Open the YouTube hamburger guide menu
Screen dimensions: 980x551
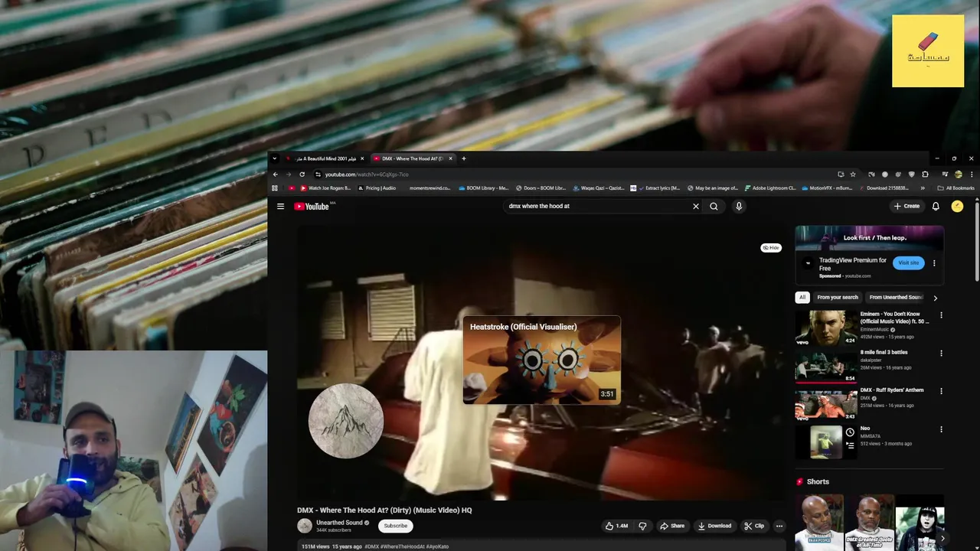[280, 206]
